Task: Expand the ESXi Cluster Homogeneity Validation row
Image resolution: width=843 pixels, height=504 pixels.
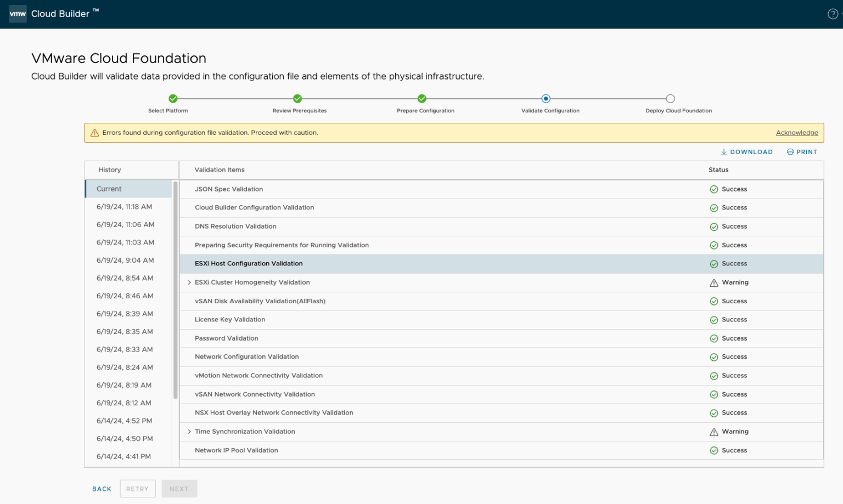Action: (x=189, y=282)
